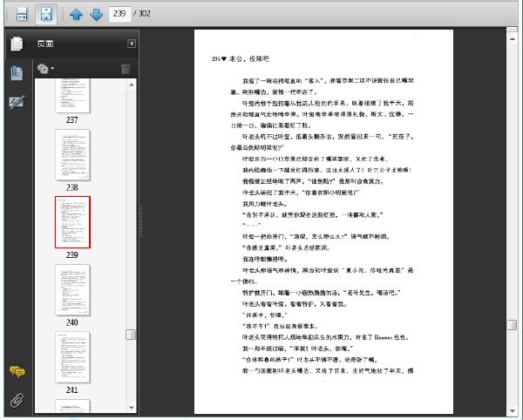Viewport: 523px width, 420px height.
Task: Collapse the pages panel with arrow button
Action: [x=132, y=44]
